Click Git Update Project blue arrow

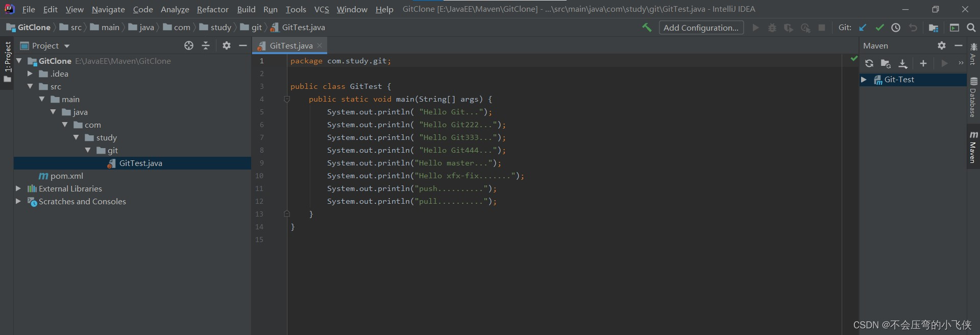click(x=863, y=28)
